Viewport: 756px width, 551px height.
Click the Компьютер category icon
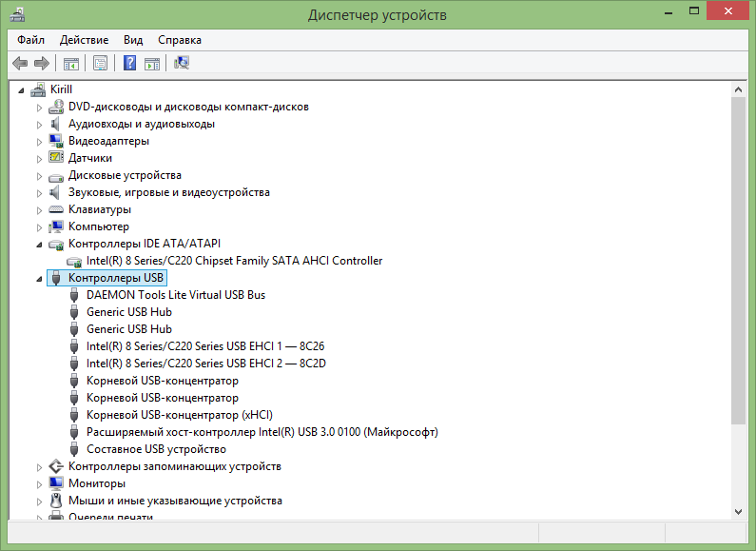click(x=56, y=226)
